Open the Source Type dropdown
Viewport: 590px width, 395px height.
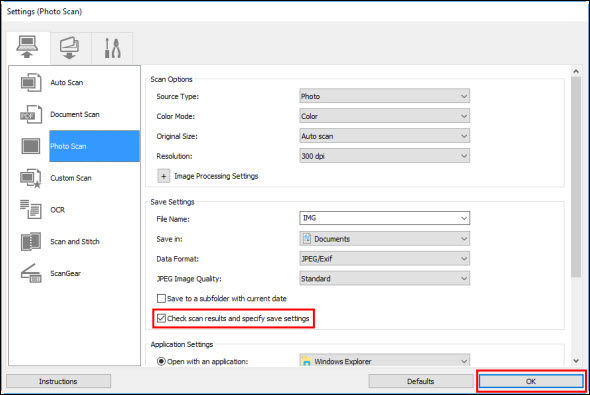(385, 96)
